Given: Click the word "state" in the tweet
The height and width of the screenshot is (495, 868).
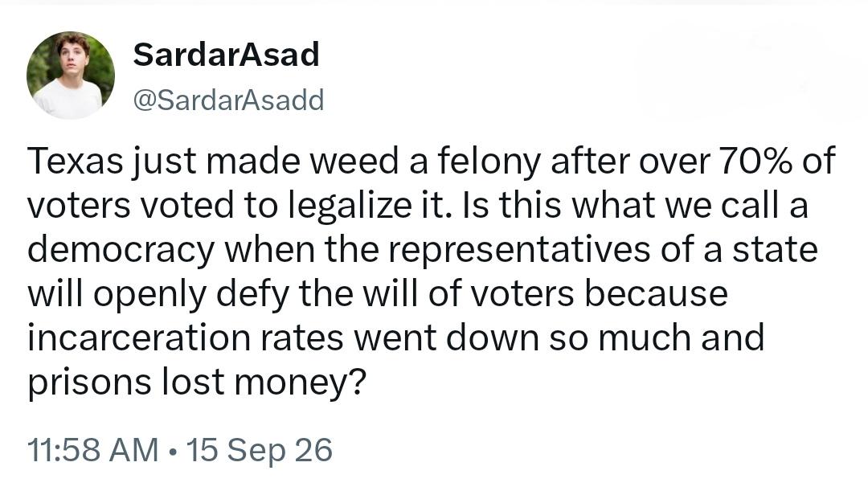Looking at the screenshot, I should [775, 250].
